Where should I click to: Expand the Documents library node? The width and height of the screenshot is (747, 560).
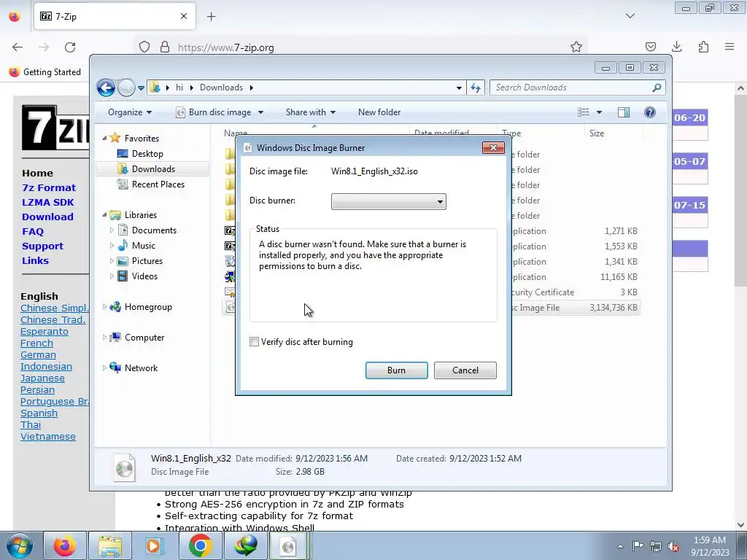click(x=112, y=230)
